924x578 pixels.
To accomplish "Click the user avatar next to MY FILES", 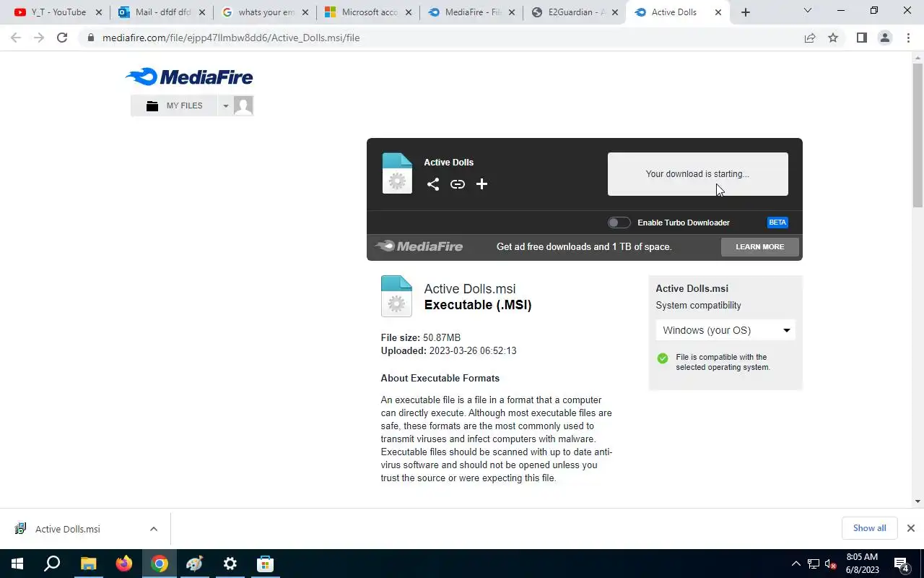I will [243, 105].
